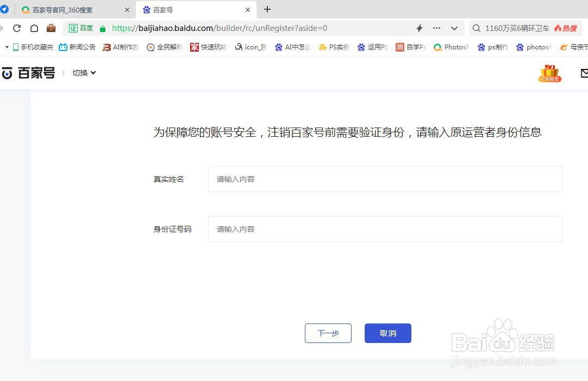Click the browser speed mode lightning icon
Viewport: 588px width, 381px height.
pyautogui.click(x=418, y=28)
